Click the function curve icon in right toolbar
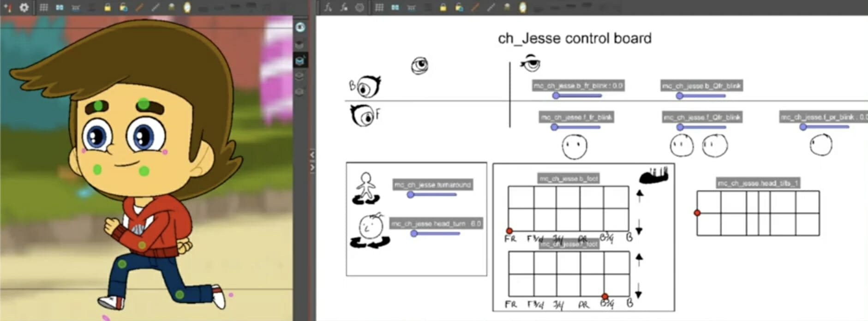 click(x=328, y=7)
